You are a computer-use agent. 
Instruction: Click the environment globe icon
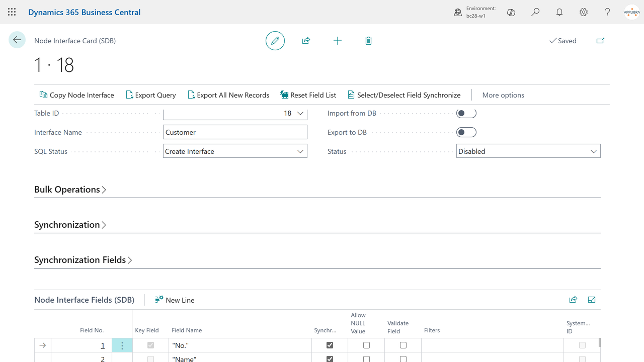(x=458, y=12)
